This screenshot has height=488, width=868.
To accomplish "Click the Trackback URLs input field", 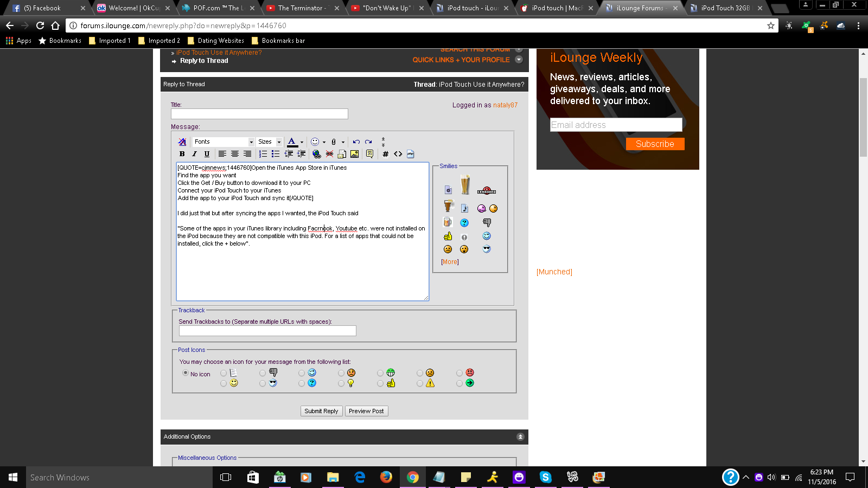I will coord(267,331).
